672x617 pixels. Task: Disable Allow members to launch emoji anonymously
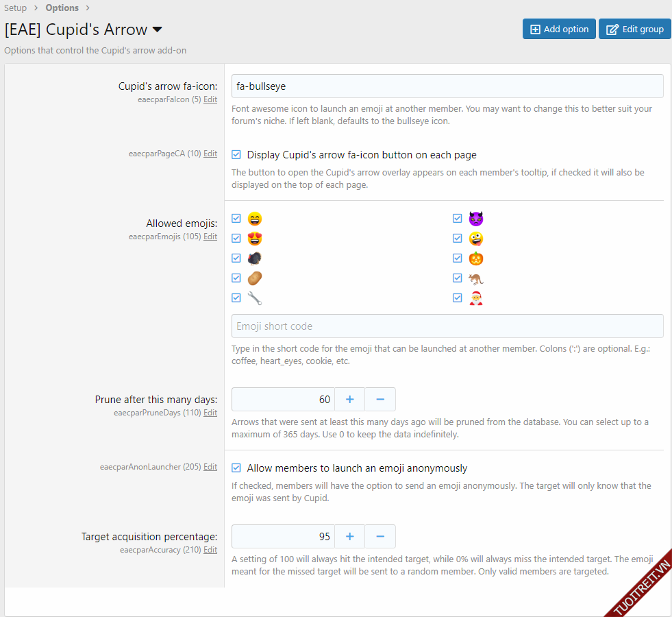click(236, 468)
